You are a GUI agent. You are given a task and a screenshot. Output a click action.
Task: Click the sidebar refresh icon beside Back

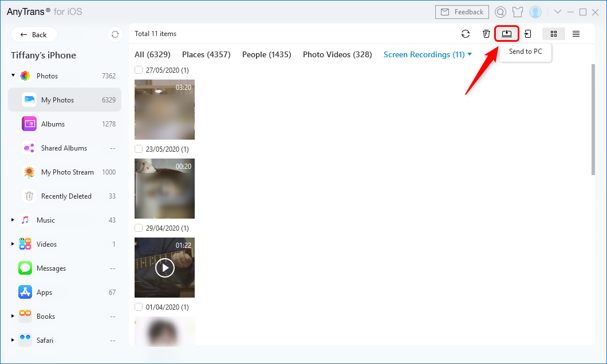pos(115,34)
